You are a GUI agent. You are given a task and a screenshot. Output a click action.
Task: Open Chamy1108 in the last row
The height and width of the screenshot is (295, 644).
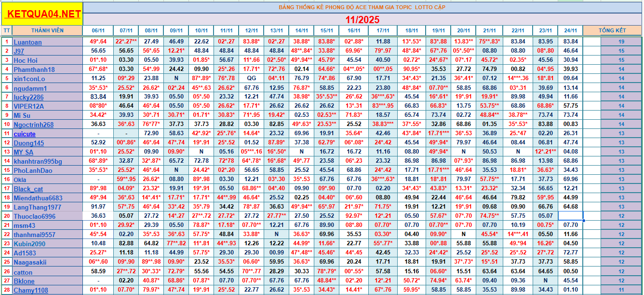pos(31,290)
